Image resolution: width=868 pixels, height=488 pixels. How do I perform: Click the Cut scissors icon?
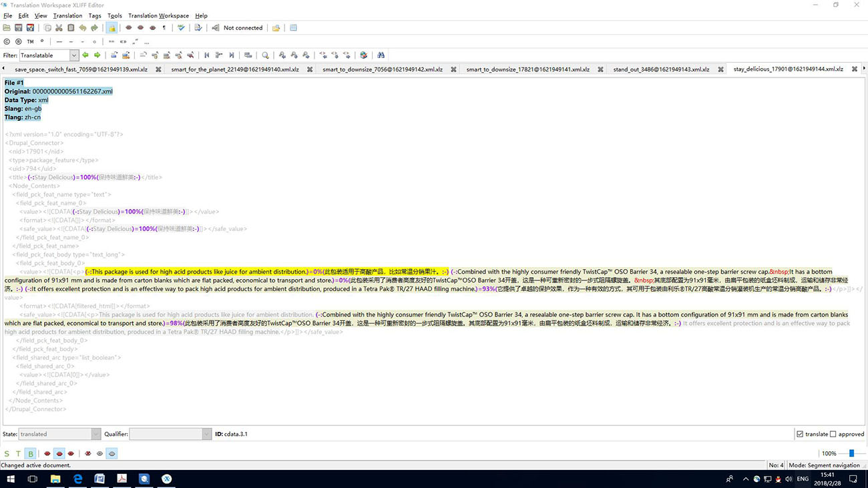point(59,28)
